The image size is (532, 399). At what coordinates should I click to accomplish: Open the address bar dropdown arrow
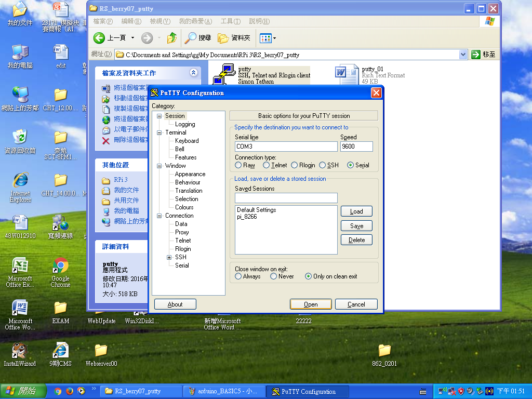point(462,55)
